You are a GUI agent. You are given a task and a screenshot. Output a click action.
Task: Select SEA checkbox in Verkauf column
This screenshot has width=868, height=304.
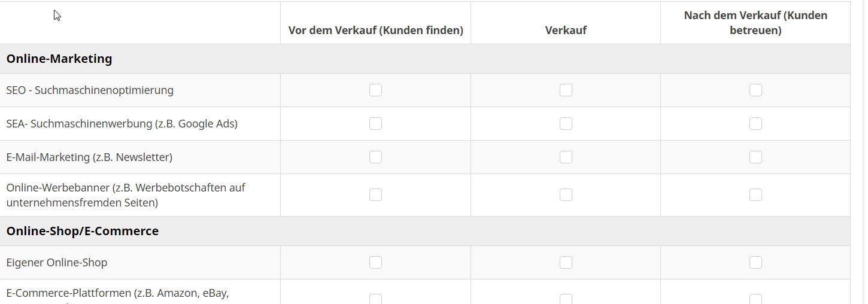(x=566, y=124)
